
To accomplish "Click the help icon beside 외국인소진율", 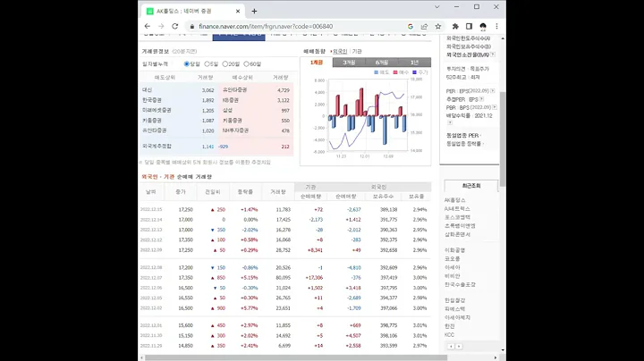I will 493,55.
